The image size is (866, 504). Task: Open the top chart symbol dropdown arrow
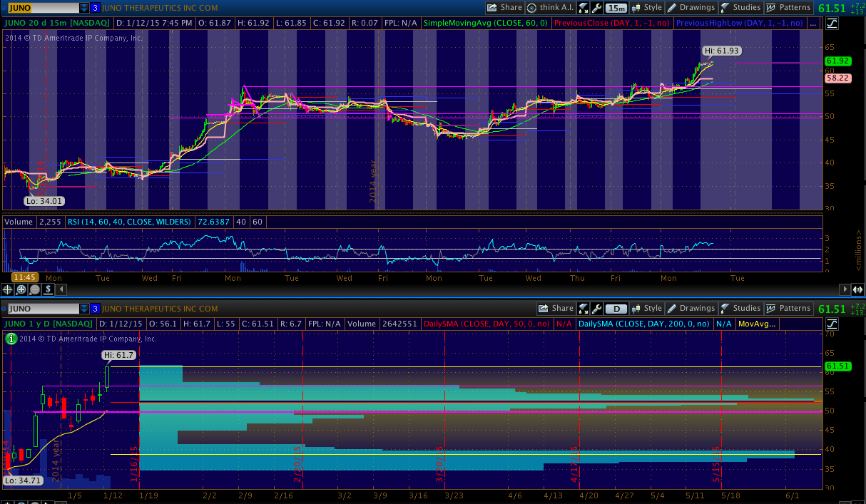tap(84, 8)
